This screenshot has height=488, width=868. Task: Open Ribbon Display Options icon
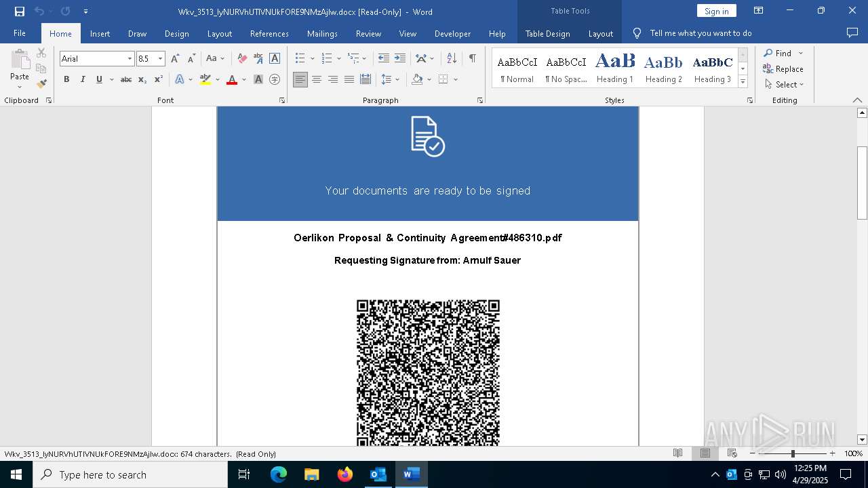[x=759, y=11]
